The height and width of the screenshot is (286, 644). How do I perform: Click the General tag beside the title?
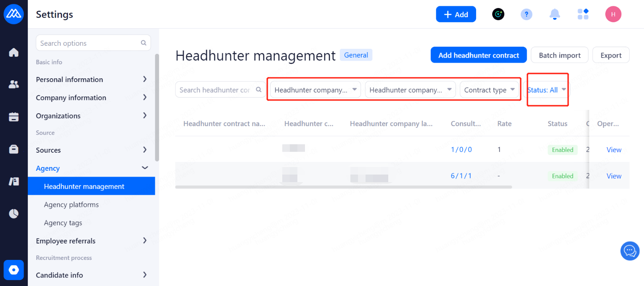click(x=356, y=55)
